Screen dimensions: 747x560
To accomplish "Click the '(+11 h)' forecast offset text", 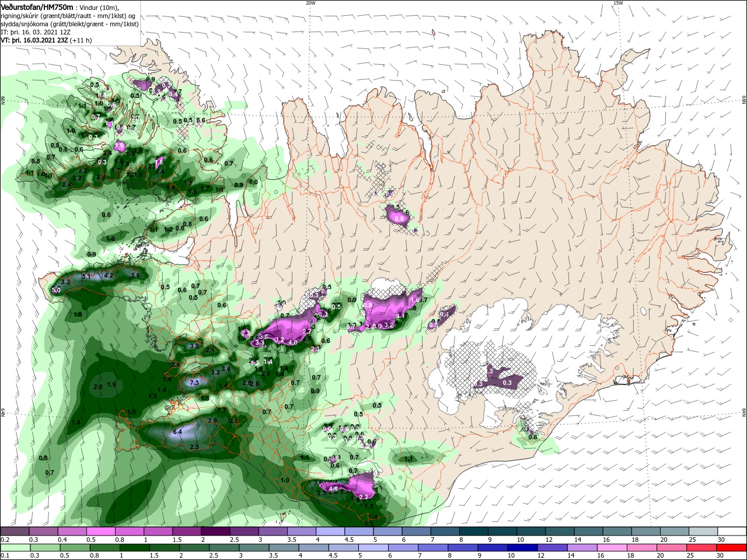I will 82,41.
